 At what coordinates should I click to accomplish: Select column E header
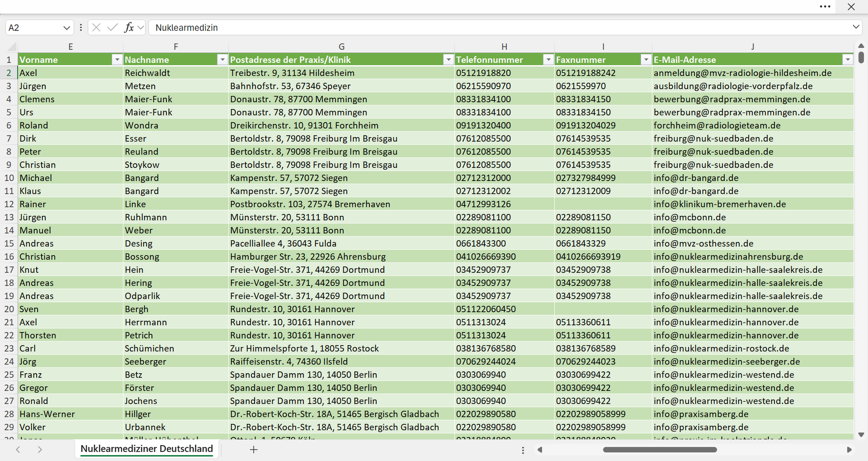point(70,47)
